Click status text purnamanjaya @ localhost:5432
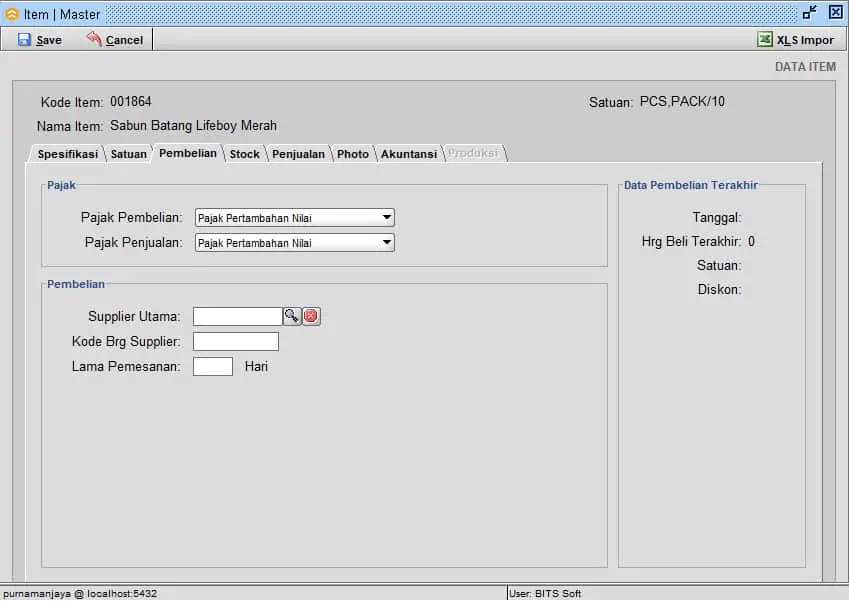This screenshot has height=602, width=849. tap(80, 594)
